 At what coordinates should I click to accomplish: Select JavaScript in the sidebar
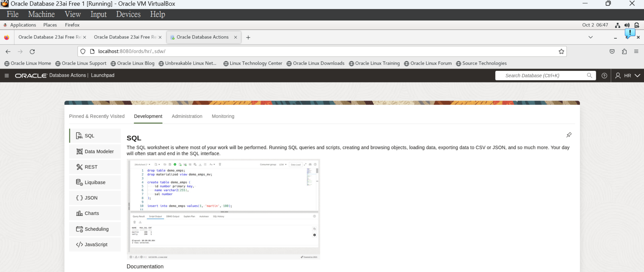pyautogui.click(x=95, y=244)
